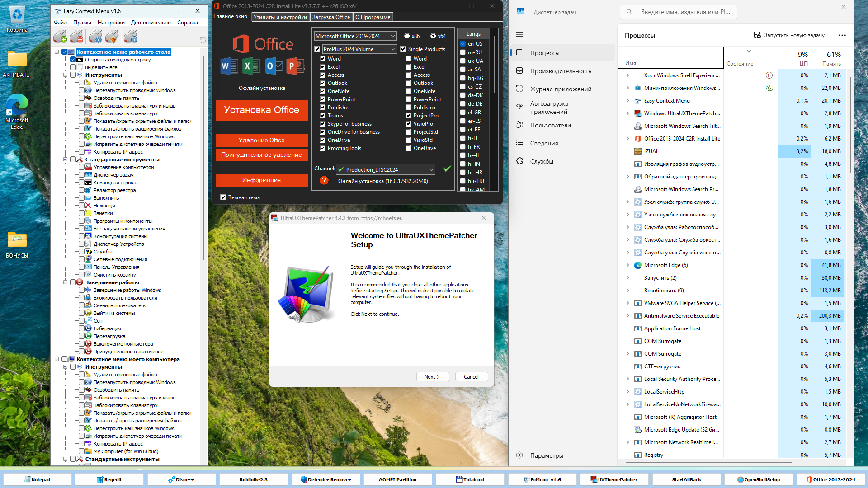Open the Дополнительно menu in Easy Context Menu

(x=151, y=23)
